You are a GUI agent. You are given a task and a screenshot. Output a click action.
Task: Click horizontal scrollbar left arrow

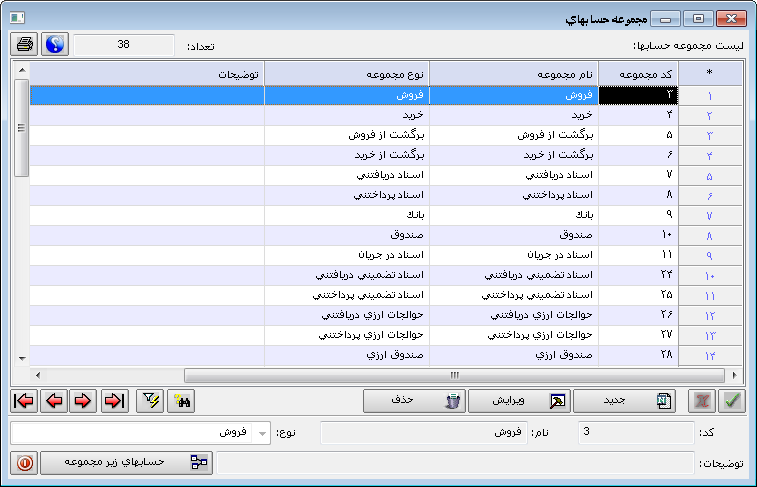point(38,375)
